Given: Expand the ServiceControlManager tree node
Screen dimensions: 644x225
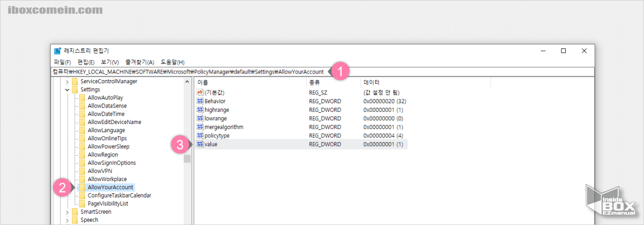Looking at the screenshot, I should point(68,82).
